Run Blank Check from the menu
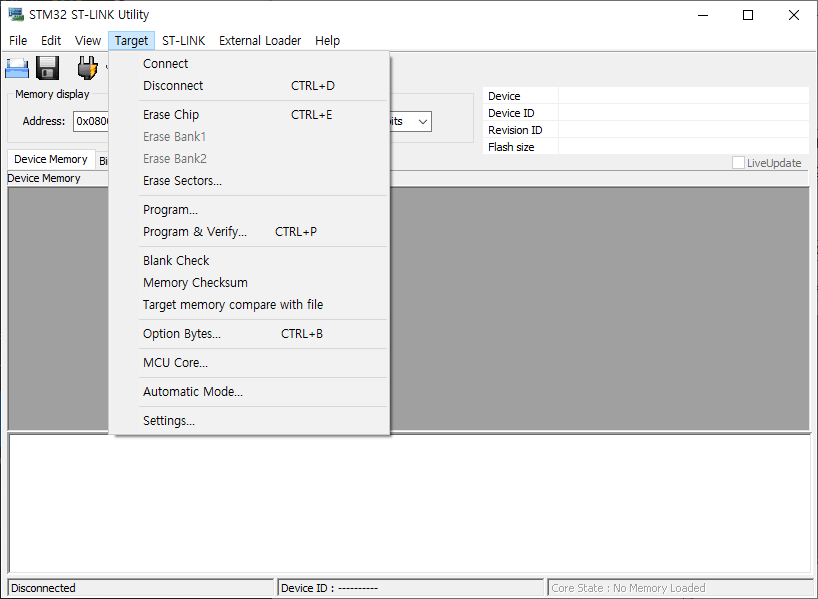This screenshot has width=818, height=599. pos(249,260)
